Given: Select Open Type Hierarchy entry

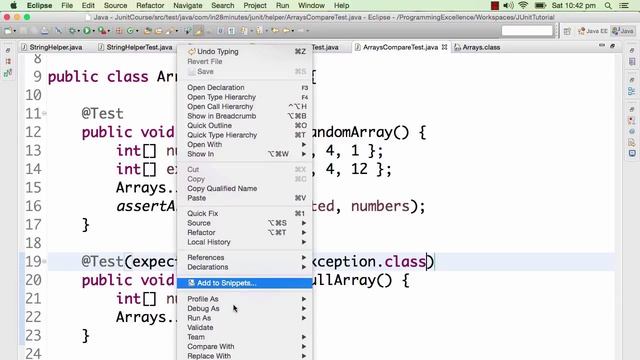Looking at the screenshot, I should (245, 97).
